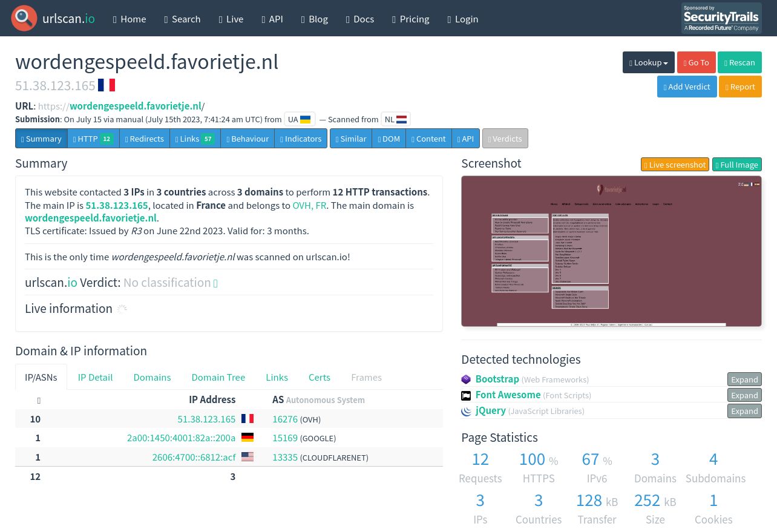
Task: Open the Docs nav item
Action: (360, 19)
